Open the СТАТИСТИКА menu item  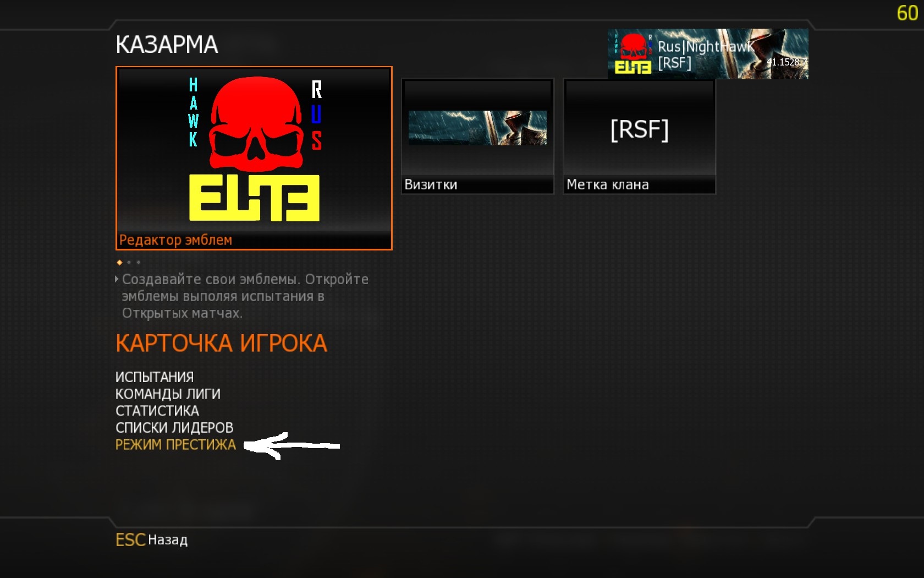point(157,411)
